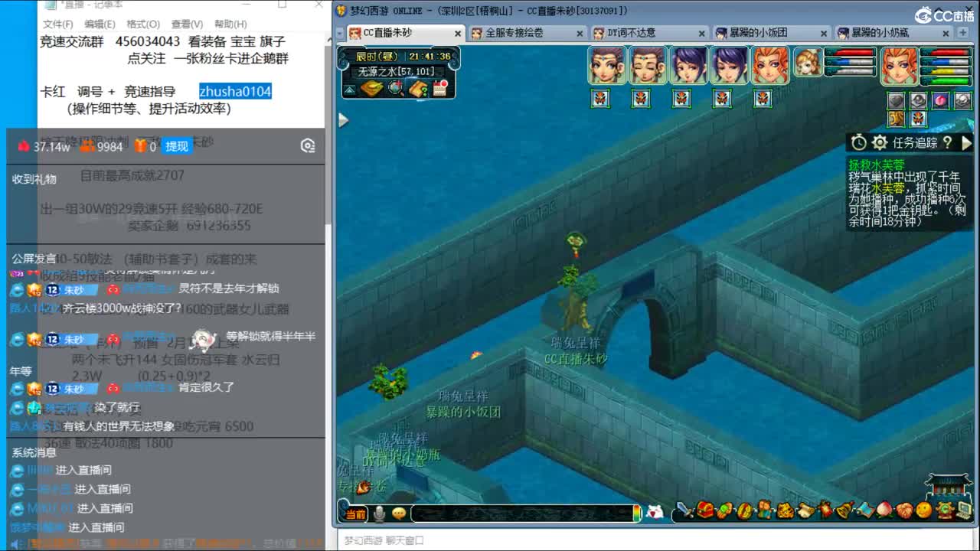Click the 拯救水芙蓉 task title
The height and width of the screenshot is (551, 980).
tap(877, 165)
